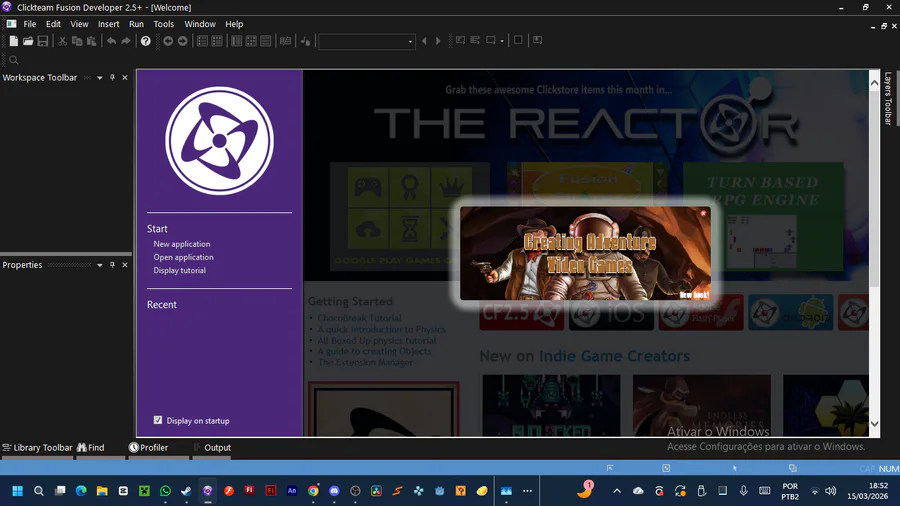Pin the Properties panel
The height and width of the screenshot is (506, 900).
pos(112,265)
